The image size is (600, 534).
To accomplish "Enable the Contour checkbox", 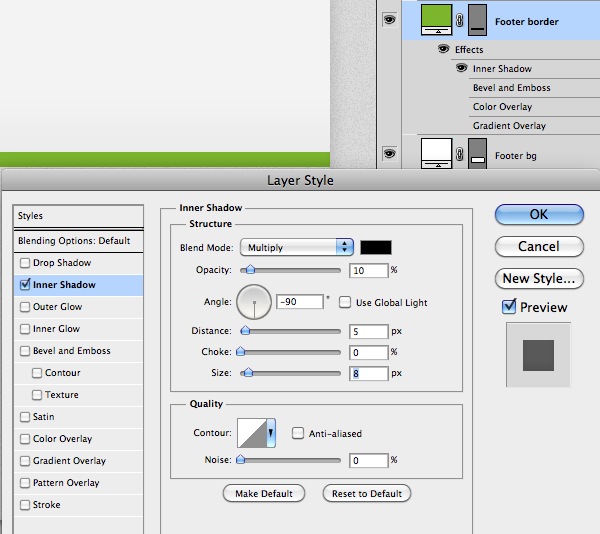I will pyautogui.click(x=37, y=373).
